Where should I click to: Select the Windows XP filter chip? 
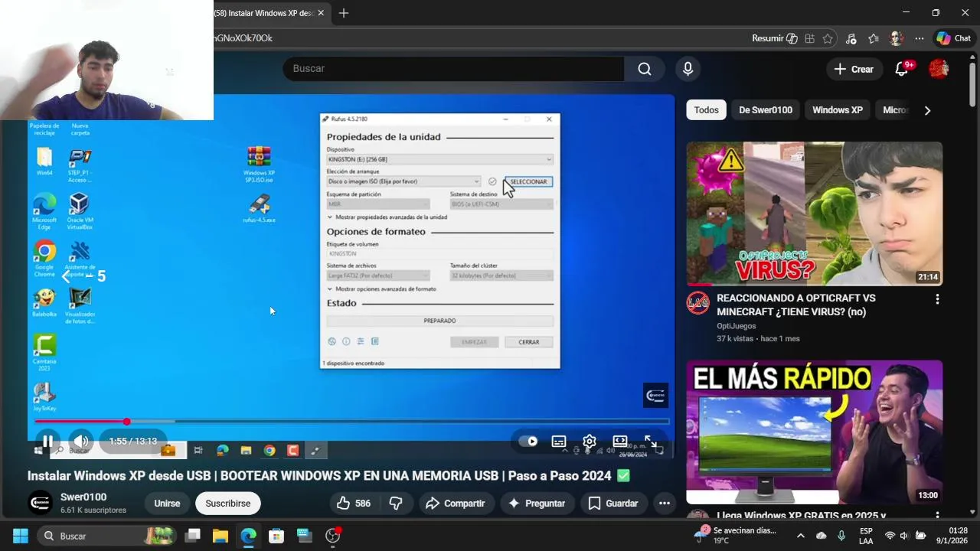tap(837, 110)
